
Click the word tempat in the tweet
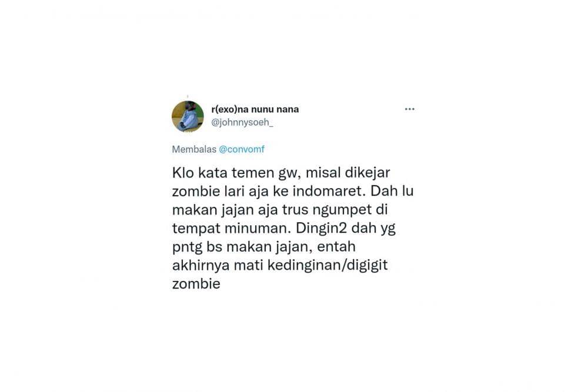click(x=196, y=228)
